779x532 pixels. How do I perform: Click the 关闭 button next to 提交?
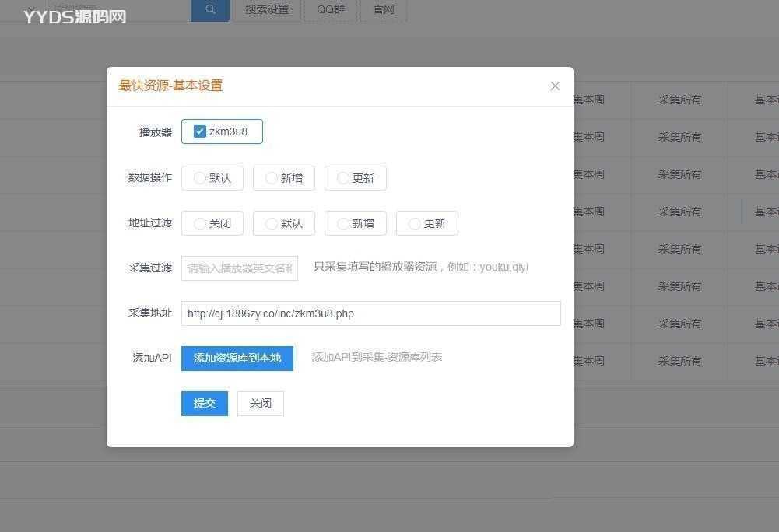[260, 403]
